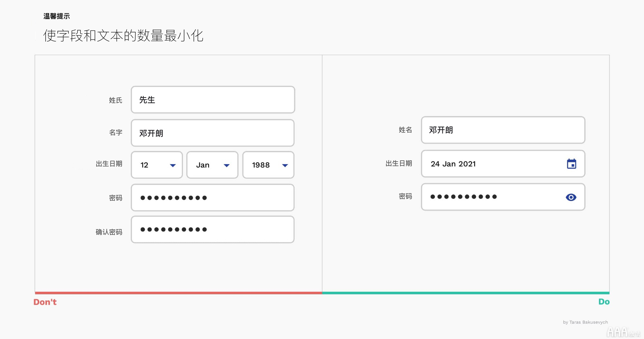Image resolution: width=644 pixels, height=339 pixels.
Task: Click the date field showing 24 Jan 2021
Action: tap(503, 164)
